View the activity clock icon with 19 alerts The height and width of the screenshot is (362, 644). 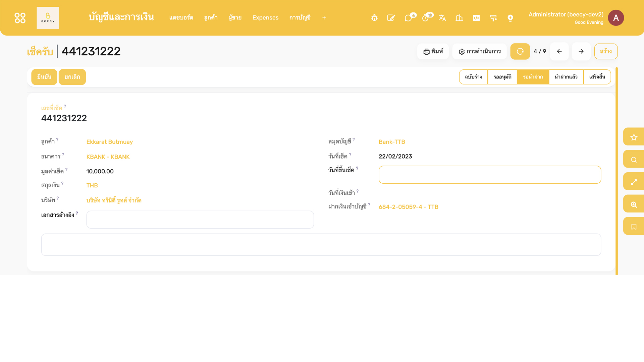click(x=426, y=18)
